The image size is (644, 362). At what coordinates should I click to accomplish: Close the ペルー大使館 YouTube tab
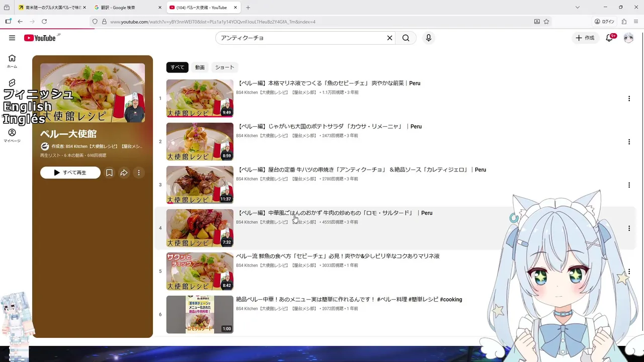click(235, 8)
